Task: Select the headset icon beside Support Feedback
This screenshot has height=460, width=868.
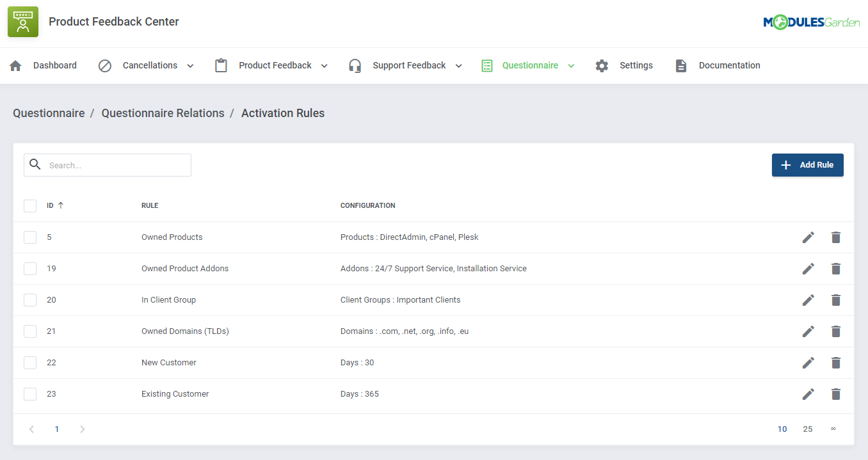Action: [x=355, y=65]
